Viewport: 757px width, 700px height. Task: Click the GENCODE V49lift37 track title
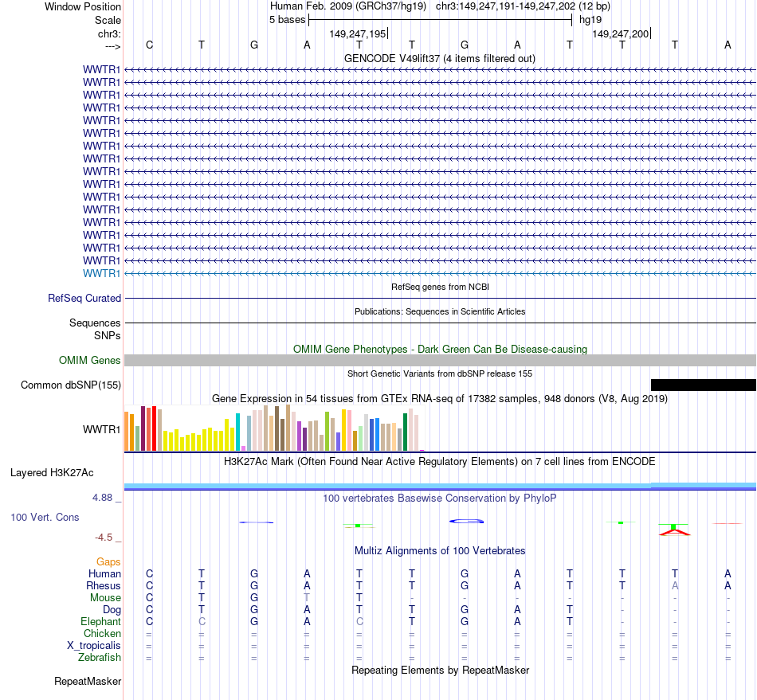point(439,58)
